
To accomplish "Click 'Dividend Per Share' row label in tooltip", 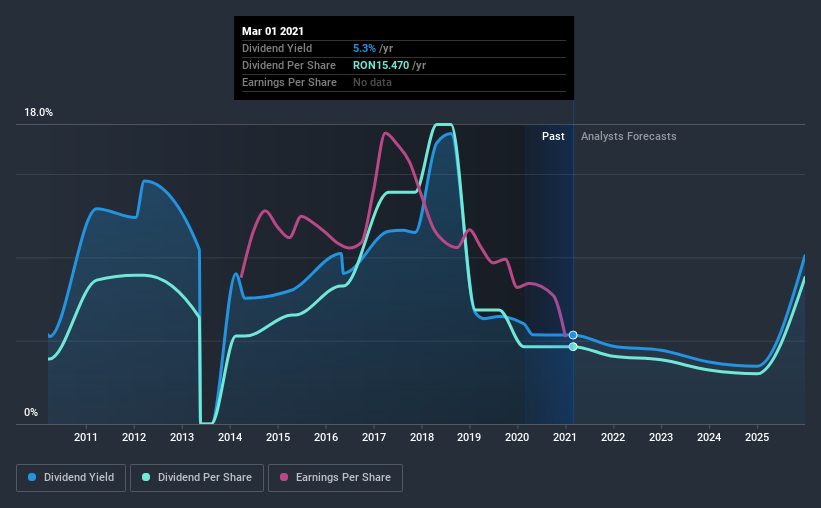I will (289, 65).
